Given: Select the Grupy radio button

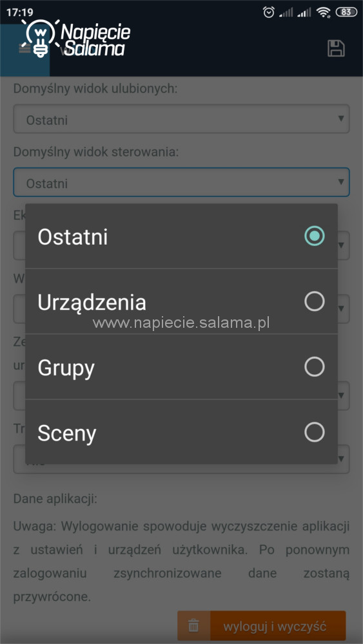Looking at the screenshot, I should tap(315, 366).
